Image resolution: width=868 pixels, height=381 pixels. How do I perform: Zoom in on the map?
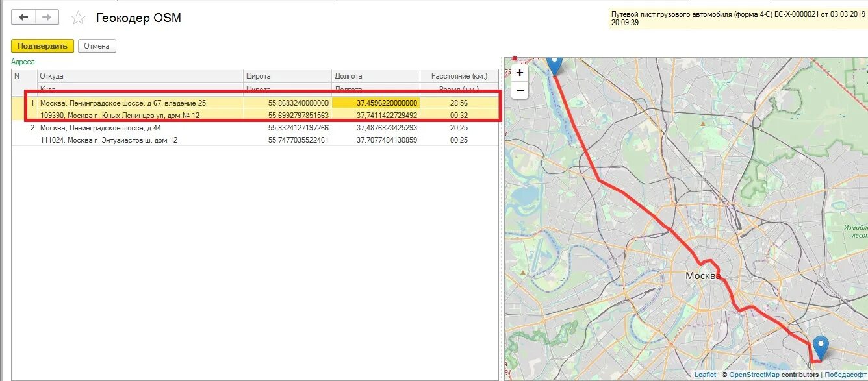point(520,73)
